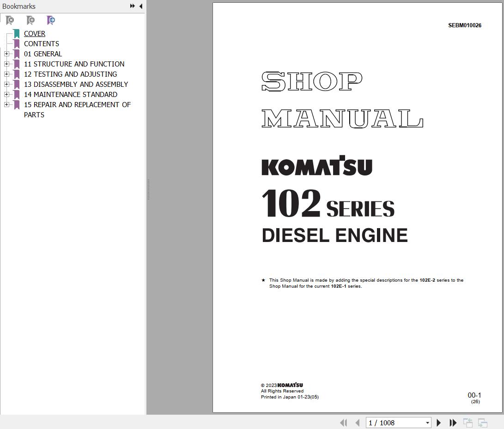The image size is (504, 429).
Task: Click the page label 00-1
Action: (x=474, y=395)
